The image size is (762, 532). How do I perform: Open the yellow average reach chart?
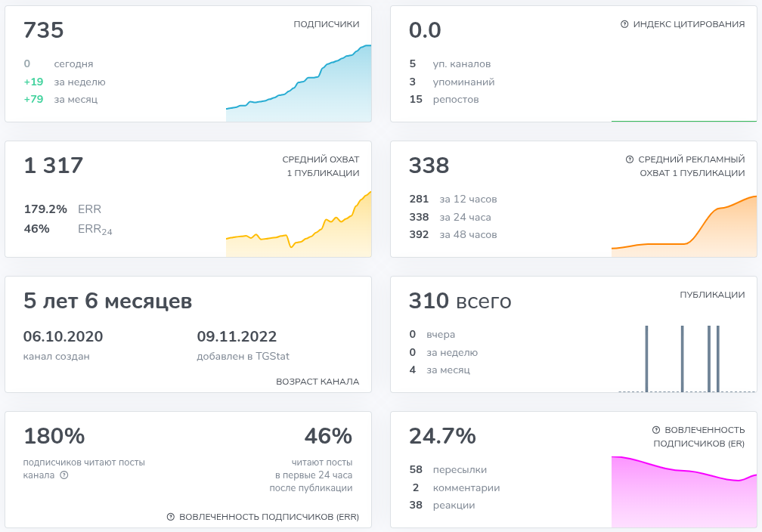tap(299, 227)
